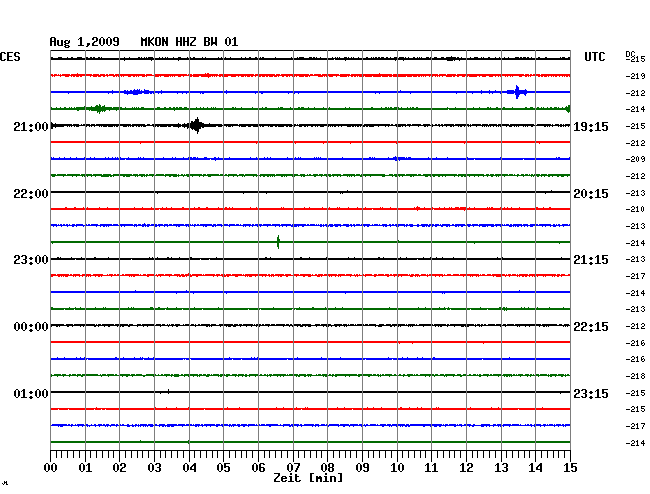This screenshot has height=494, width=650.
Task: Click the 20:15 UTC time label
Action: tap(591, 193)
